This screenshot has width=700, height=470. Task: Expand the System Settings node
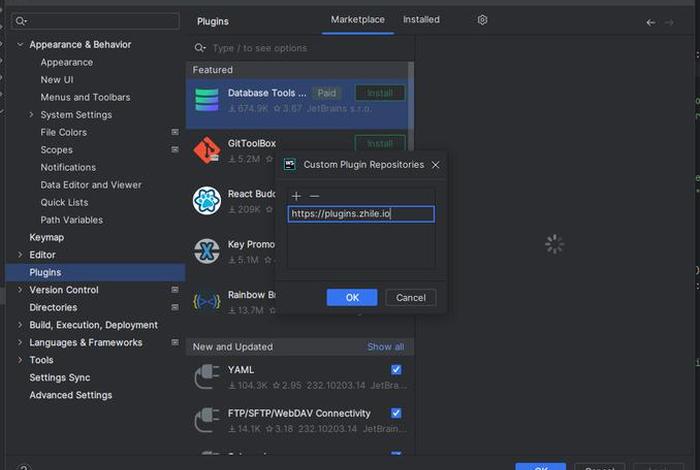31,114
